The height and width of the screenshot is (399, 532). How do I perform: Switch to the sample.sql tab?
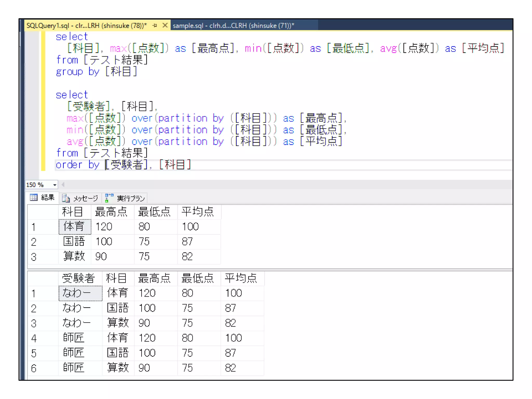point(233,25)
